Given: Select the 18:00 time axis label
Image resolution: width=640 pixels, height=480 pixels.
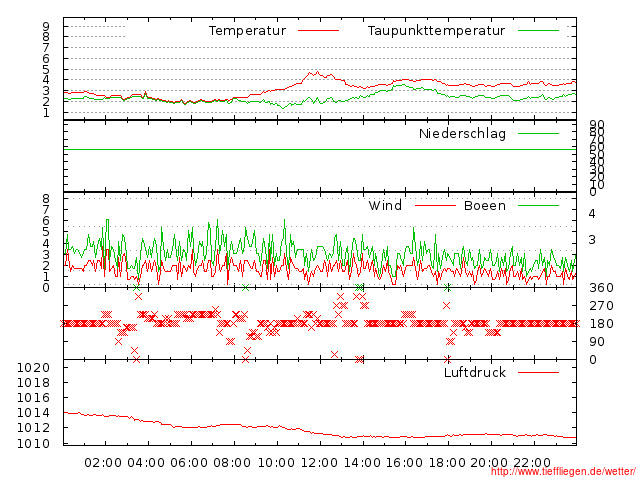Looking at the screenshot, I should [x=448, y=462].
